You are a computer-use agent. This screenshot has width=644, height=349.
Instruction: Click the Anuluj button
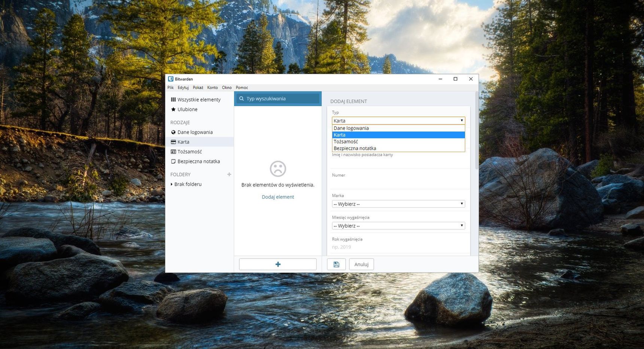pyautogui.click(x=361, y=264)
